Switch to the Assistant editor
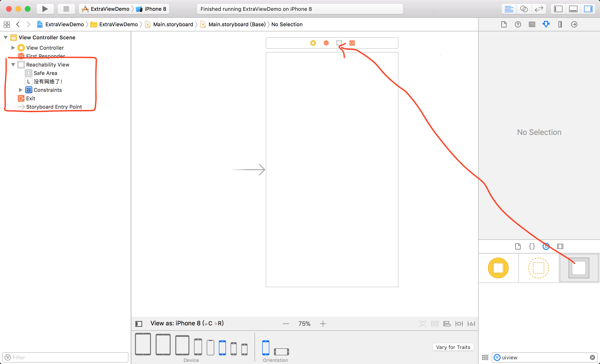The width and height of the screenshot is (600, 364). click(524, 9)
